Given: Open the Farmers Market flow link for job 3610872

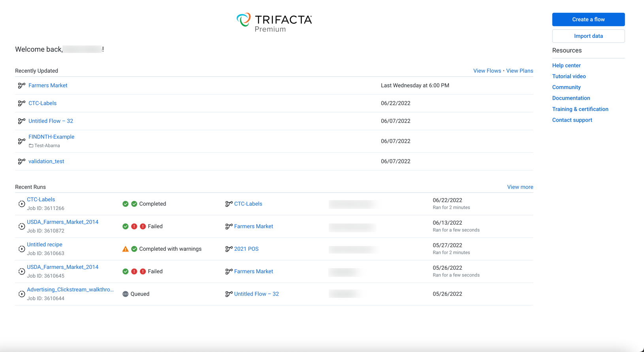Looking at the screenshot, I should (x=254, y=227).
